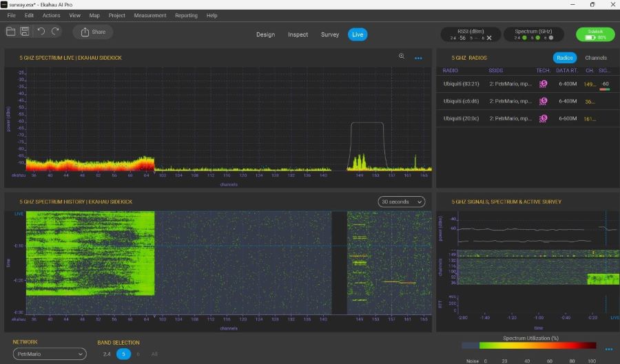Screen dimensions: 620x364
Task: Open project using the folder icon
Action: [10, 32]
